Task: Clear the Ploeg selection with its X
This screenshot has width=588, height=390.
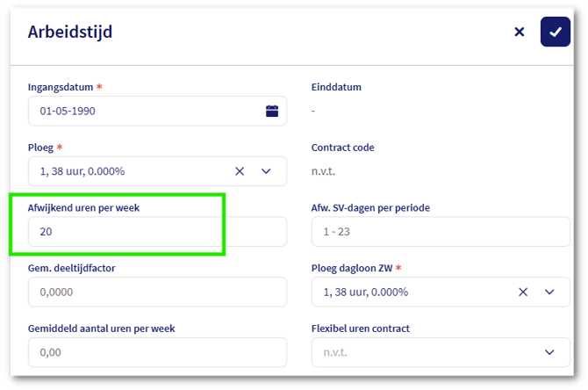Action: coord(240,171)
